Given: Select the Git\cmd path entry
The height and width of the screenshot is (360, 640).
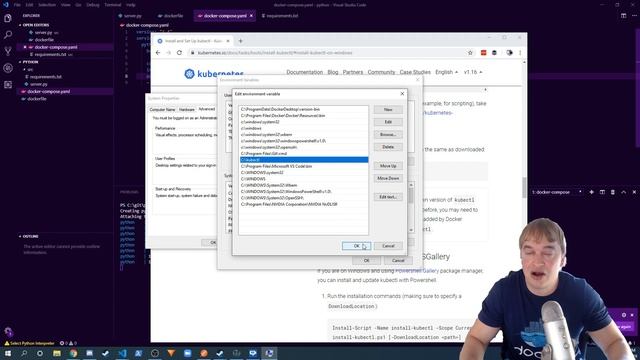Looking at the screenshot, I should 304,153.
